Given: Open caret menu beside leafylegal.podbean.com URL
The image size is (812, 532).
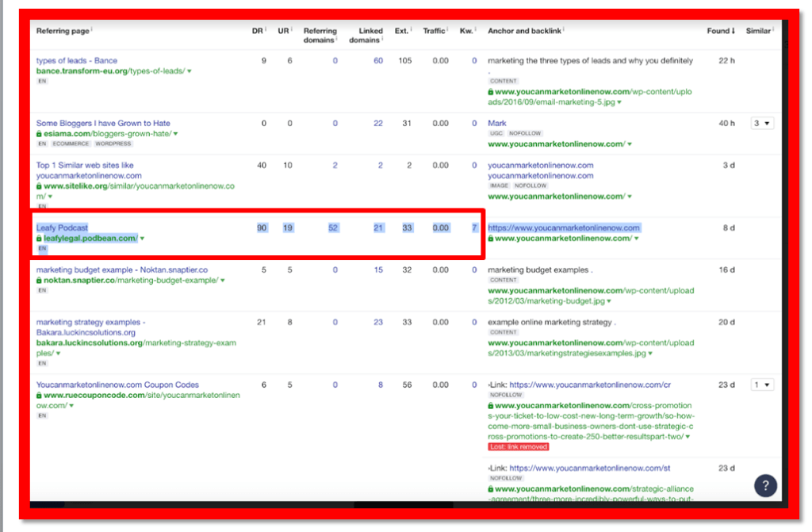Looking at the screenshot, I should click(x=142, y=239).
